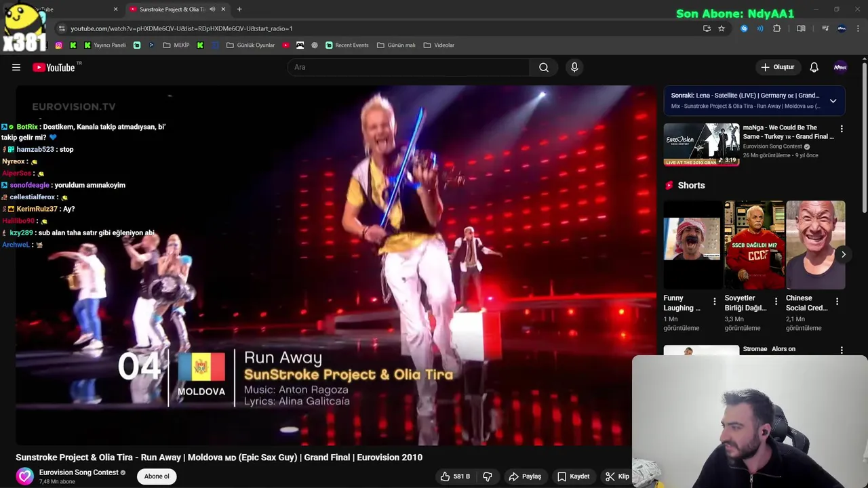The height and width of the screenshot is (488, 868).
Task: Create a clip with the Klip scissors button
Action: (617, 476)
